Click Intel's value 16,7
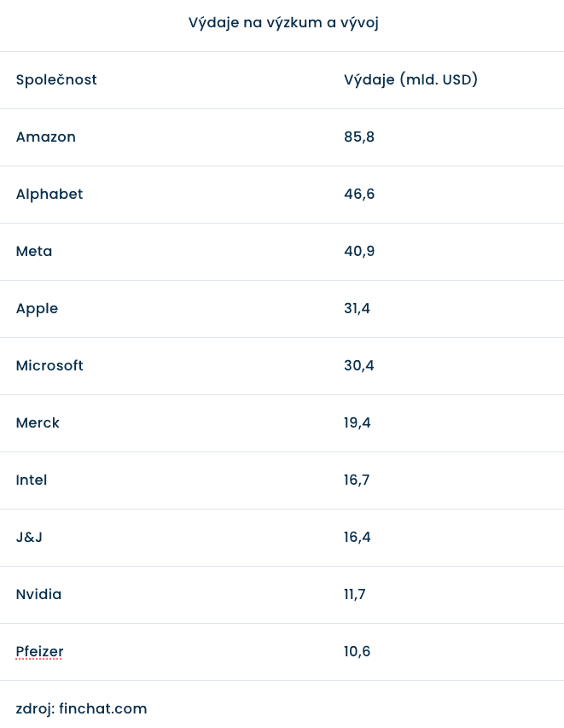 tap(357, 480)
